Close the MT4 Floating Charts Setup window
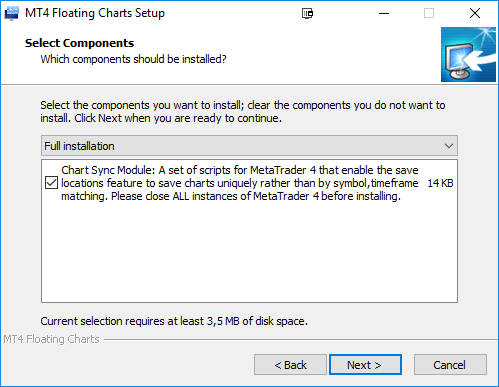Image resolution: width=499 pixels, height=387 pixels. [475, 14]
